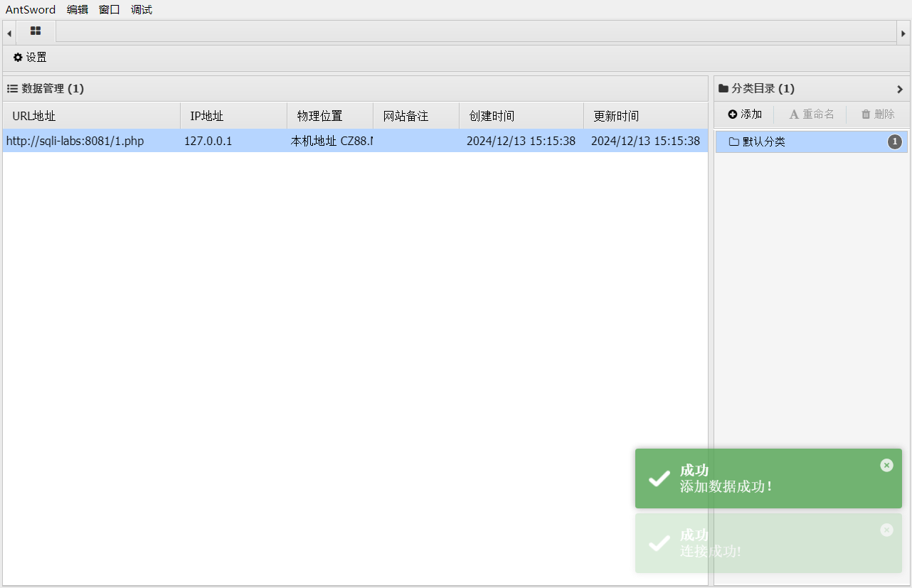Click the 本机地址 location cell
This screenshot has height=588, width=912.
pyautogui.click(x=330, y=141)
